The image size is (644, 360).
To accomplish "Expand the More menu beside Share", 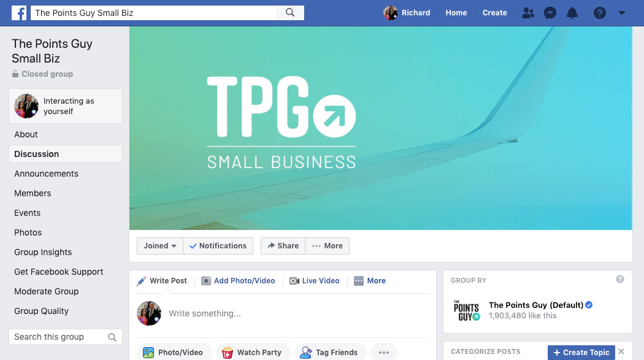I will click(328, 246).
